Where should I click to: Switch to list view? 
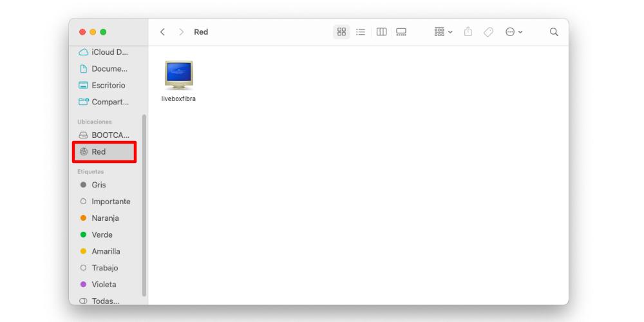click(x=361, y=32)
